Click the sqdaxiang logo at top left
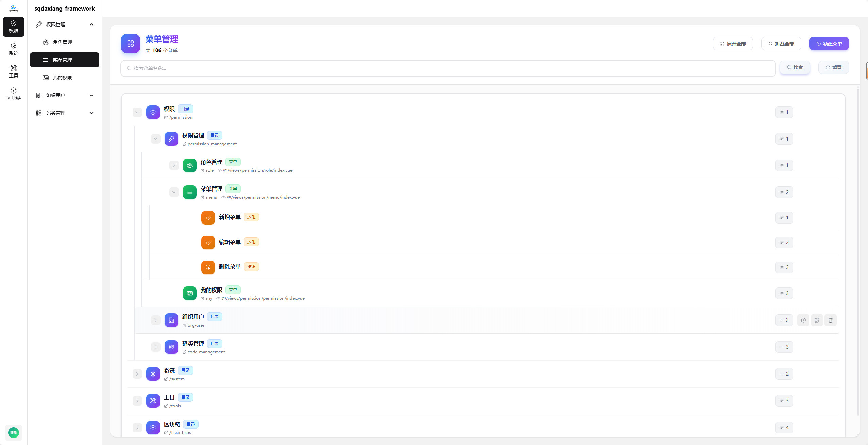Viewport: 868px width, 445px height. click(14, 7)
